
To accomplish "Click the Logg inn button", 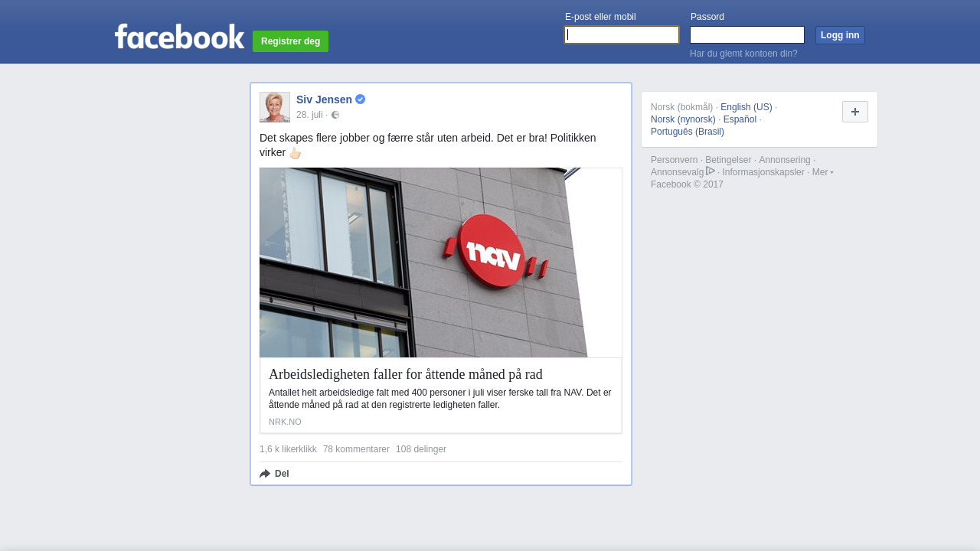I will pos(840,35).
